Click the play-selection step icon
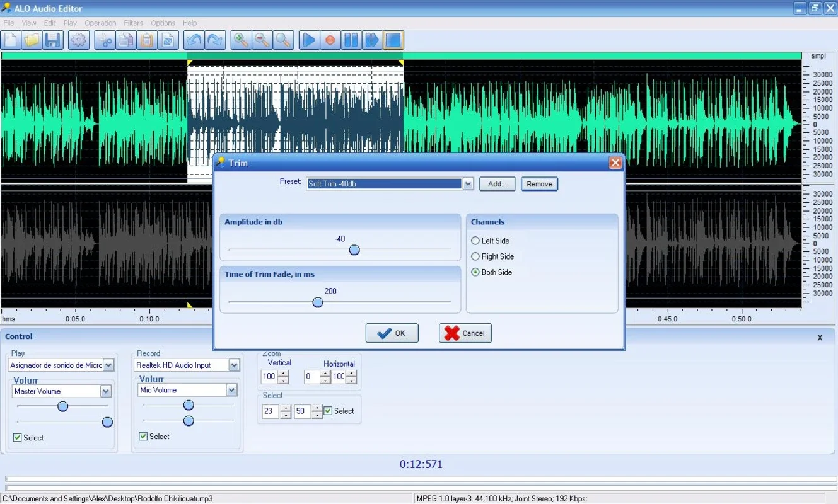This screenshot has height=504, width=838. 372,40
